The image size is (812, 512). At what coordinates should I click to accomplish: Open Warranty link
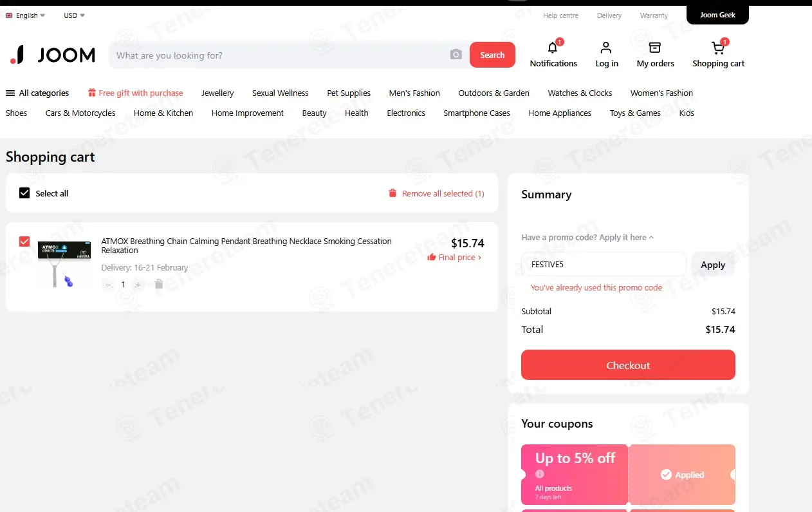click(654, 15)
